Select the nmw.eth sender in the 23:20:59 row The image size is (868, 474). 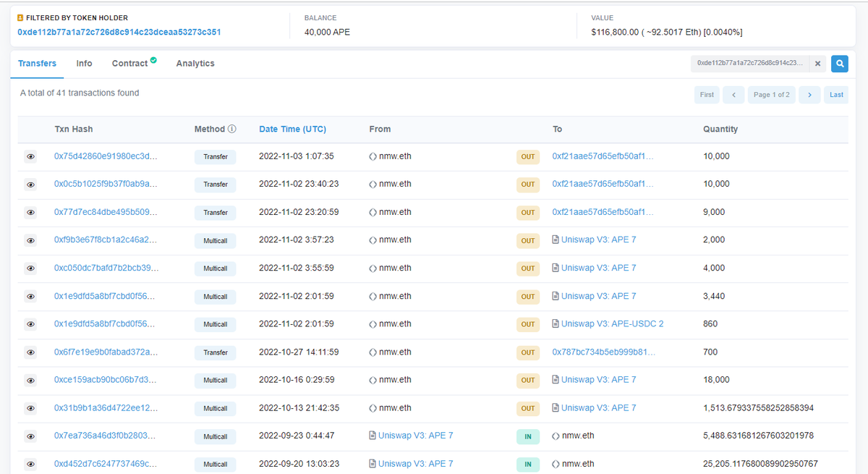[395, 212]
